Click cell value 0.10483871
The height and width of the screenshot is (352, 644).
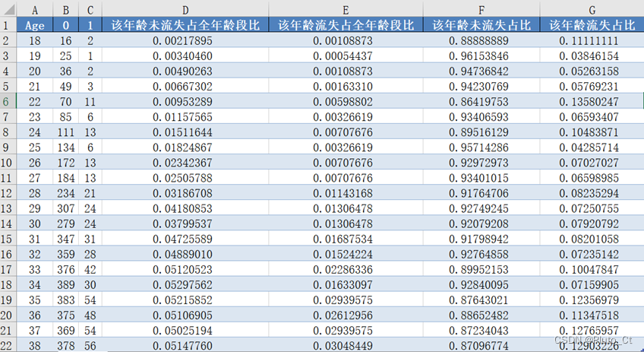[x=592, y=132]
